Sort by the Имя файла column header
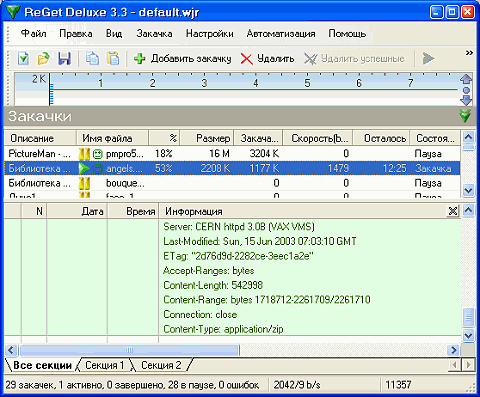This screenshot has width=480, height=397. pyautogui.click(x=112, y=138)
